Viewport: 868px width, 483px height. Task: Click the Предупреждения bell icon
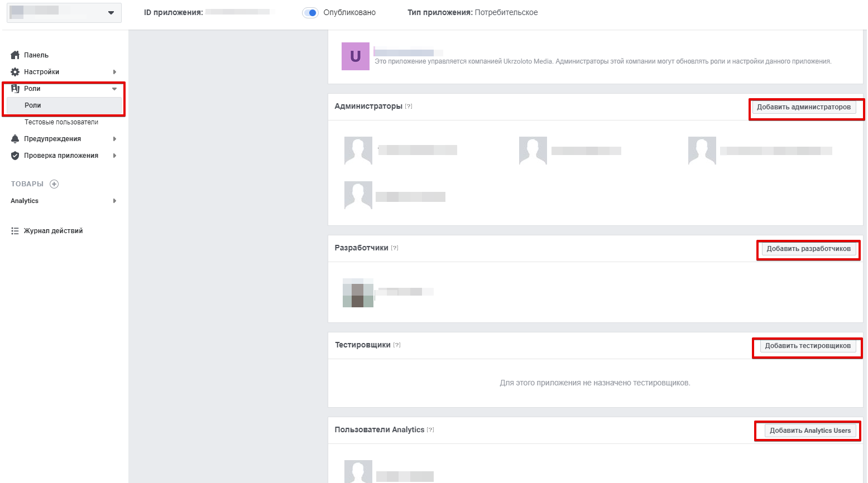click(15, 139)
